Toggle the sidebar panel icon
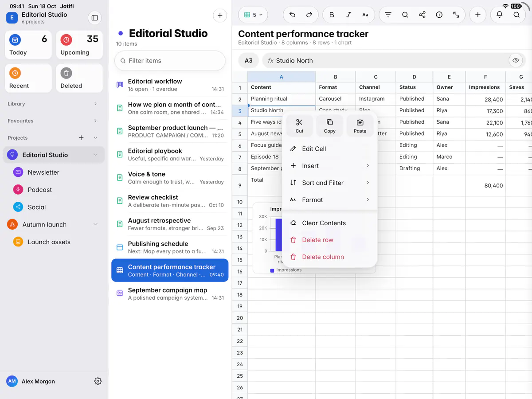Image resolution: width=532 pixels, height=399 pixels. tap(94, 18)
